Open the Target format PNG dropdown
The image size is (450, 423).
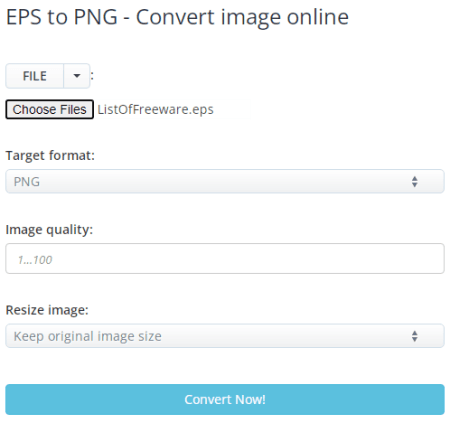click(x=225, y=181)
